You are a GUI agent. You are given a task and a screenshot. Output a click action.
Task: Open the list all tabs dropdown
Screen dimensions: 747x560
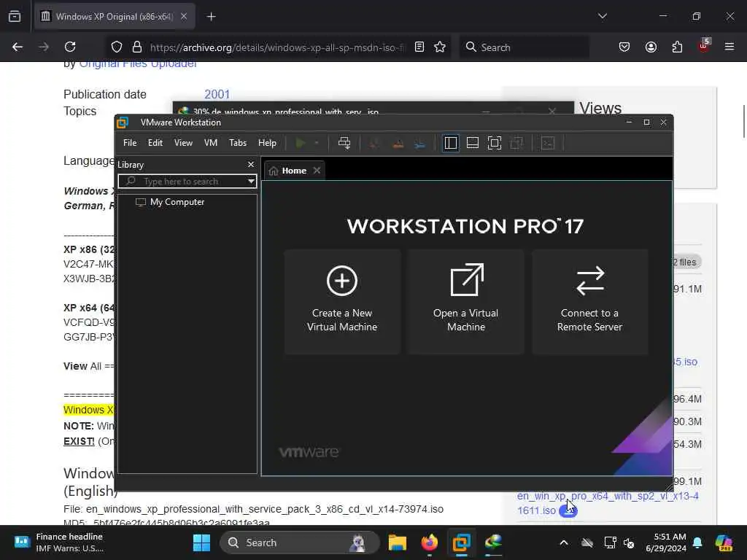pyautogui.click(x=603, y=16)
